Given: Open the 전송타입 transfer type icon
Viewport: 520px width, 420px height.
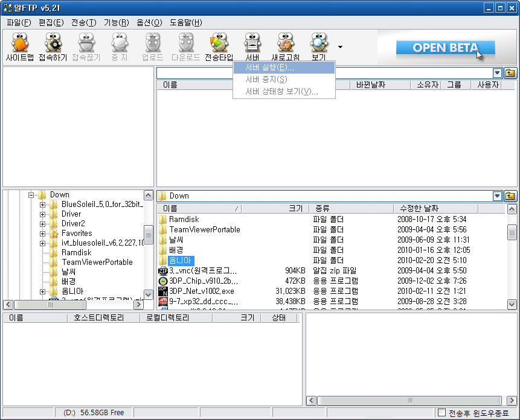Looking at the screenshot, I should point(219,46).
